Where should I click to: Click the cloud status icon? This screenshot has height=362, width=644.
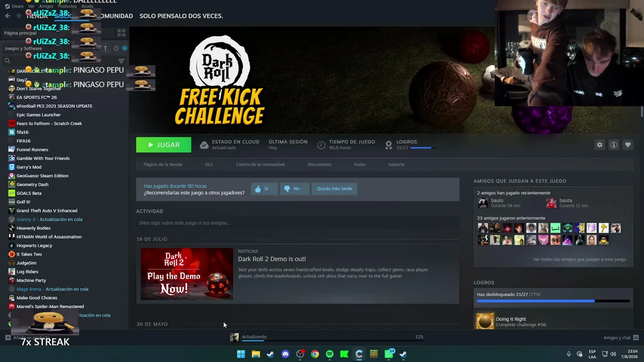204,145
